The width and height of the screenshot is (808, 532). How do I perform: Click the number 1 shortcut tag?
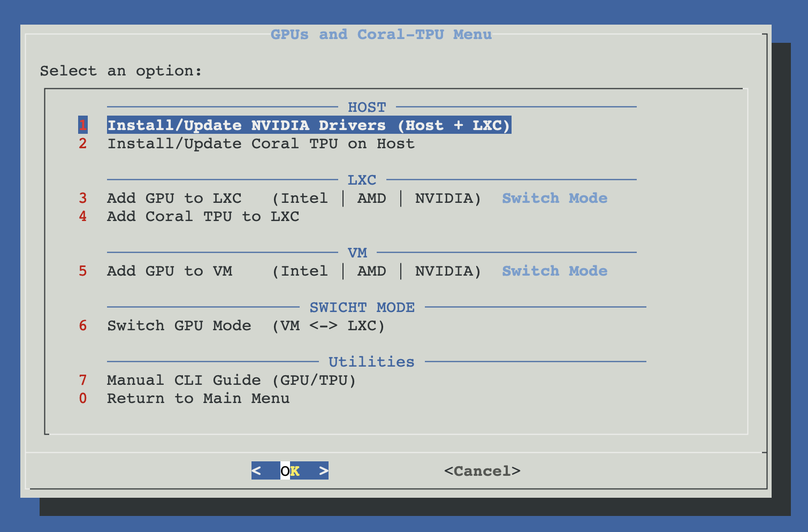[x=83, y=125]
